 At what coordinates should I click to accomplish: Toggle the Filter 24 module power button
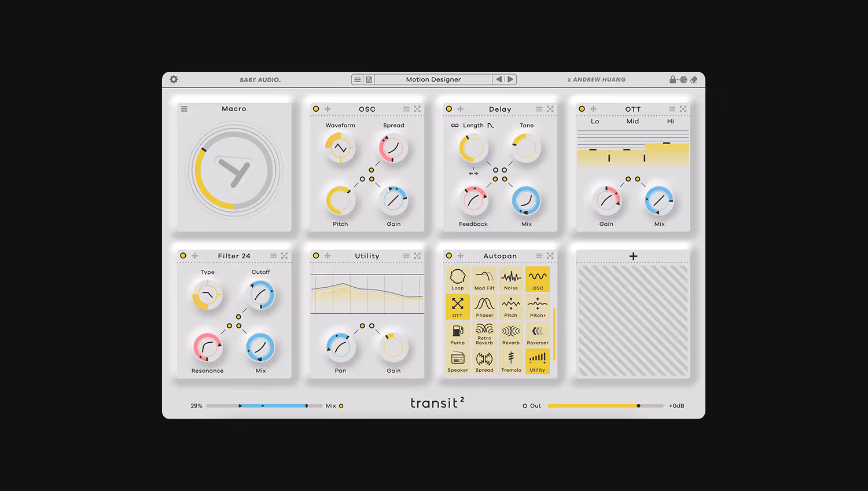point(183,255)
